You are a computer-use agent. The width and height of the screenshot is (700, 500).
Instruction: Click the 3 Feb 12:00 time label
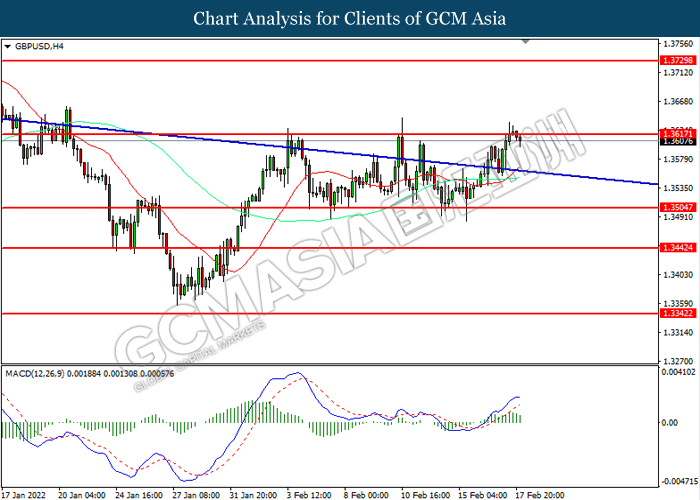tap(309, 495)
